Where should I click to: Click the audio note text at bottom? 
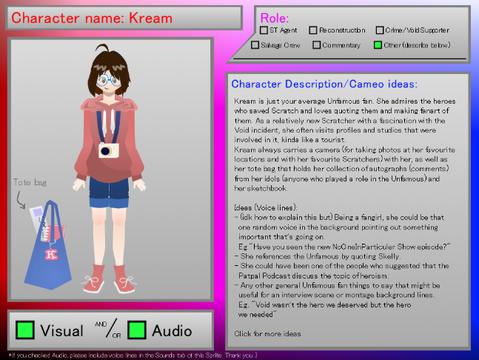tap(133, 355)
